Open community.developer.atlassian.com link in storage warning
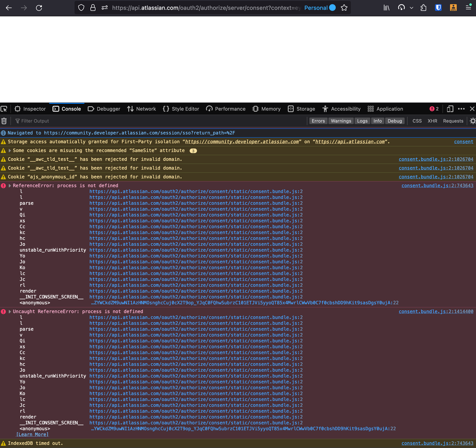476x448 pixels. click(242, 142)
